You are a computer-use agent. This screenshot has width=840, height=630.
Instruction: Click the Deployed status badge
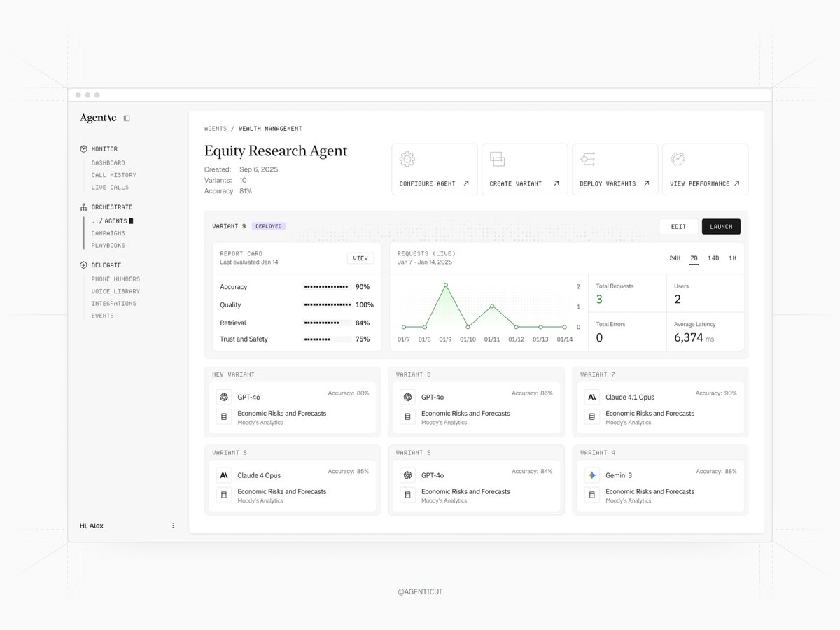tap(269, 226)
